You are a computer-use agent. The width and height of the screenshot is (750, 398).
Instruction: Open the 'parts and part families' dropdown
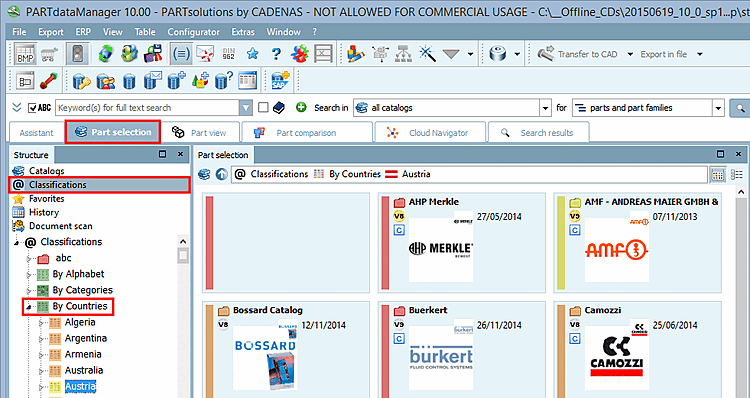[x=718, y=108]
